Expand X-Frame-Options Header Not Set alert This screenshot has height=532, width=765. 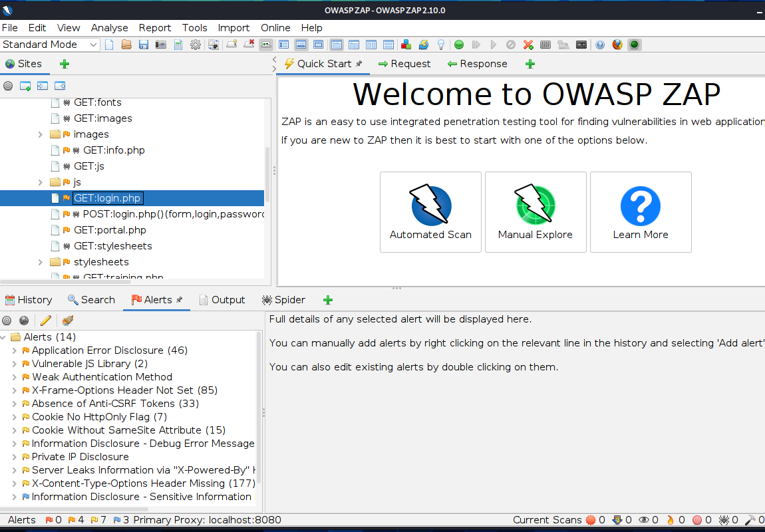[x=14, y=390]
